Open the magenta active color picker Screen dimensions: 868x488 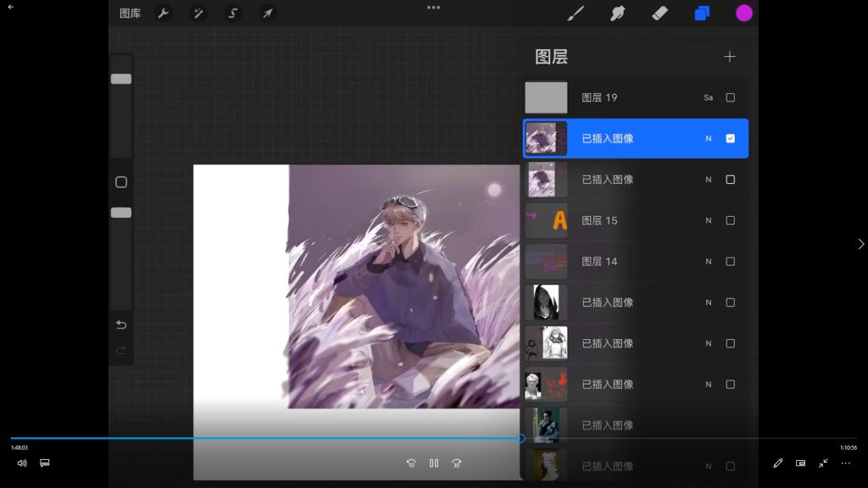744,14
